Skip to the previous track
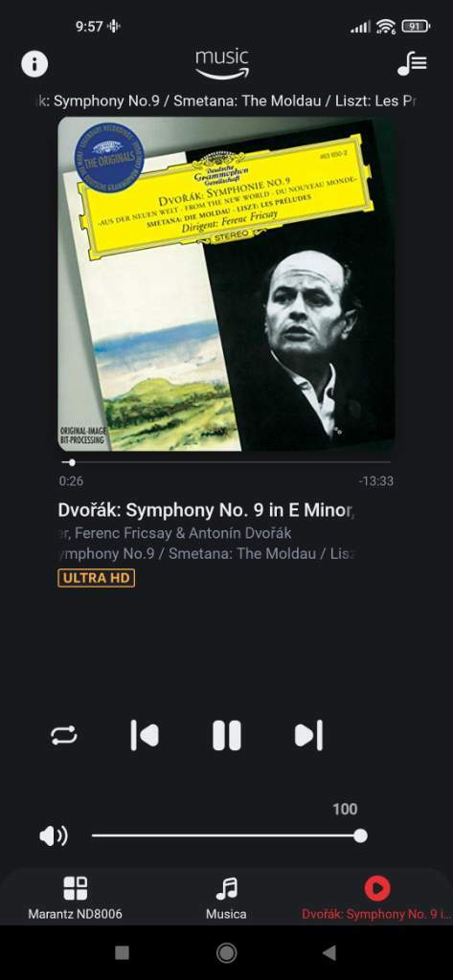 [145, 735]
